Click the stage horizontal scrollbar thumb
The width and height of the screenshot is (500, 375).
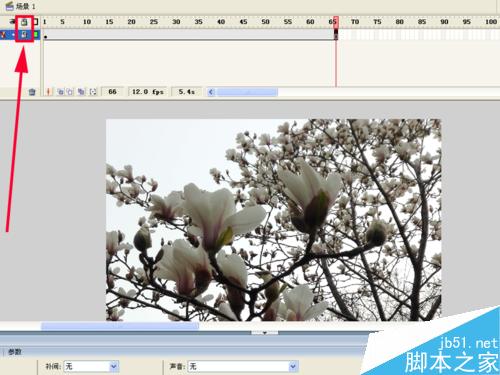click(x=120, y=326)
